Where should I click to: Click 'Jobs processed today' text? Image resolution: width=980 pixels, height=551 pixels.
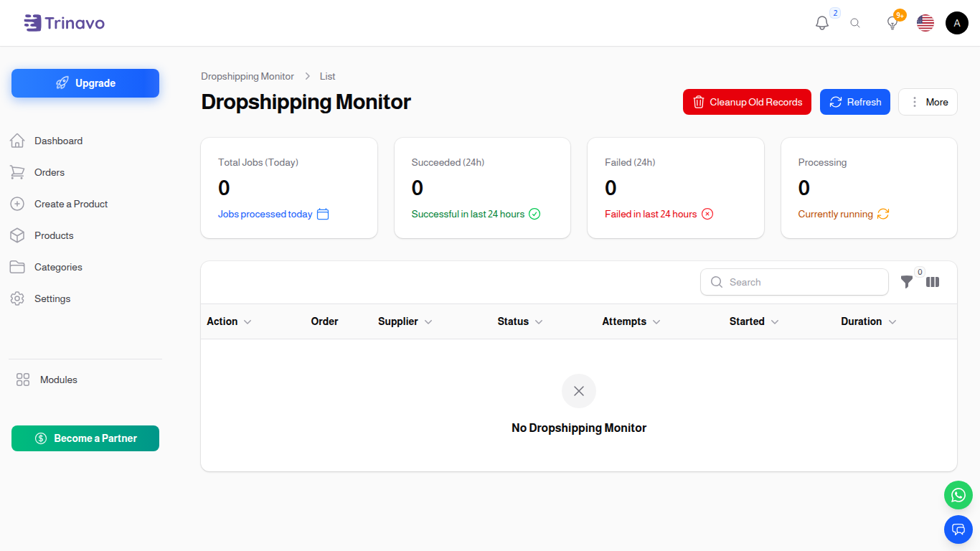(265, 214)
